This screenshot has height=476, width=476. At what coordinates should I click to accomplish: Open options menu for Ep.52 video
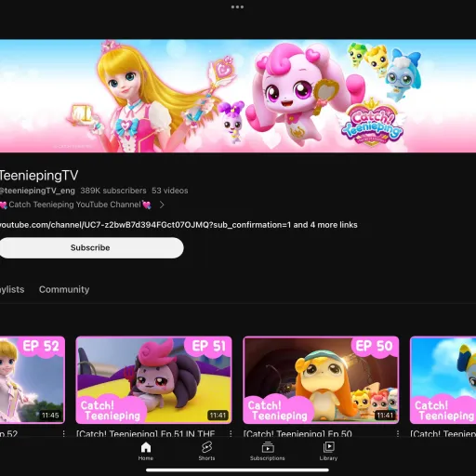click(63, 433)
